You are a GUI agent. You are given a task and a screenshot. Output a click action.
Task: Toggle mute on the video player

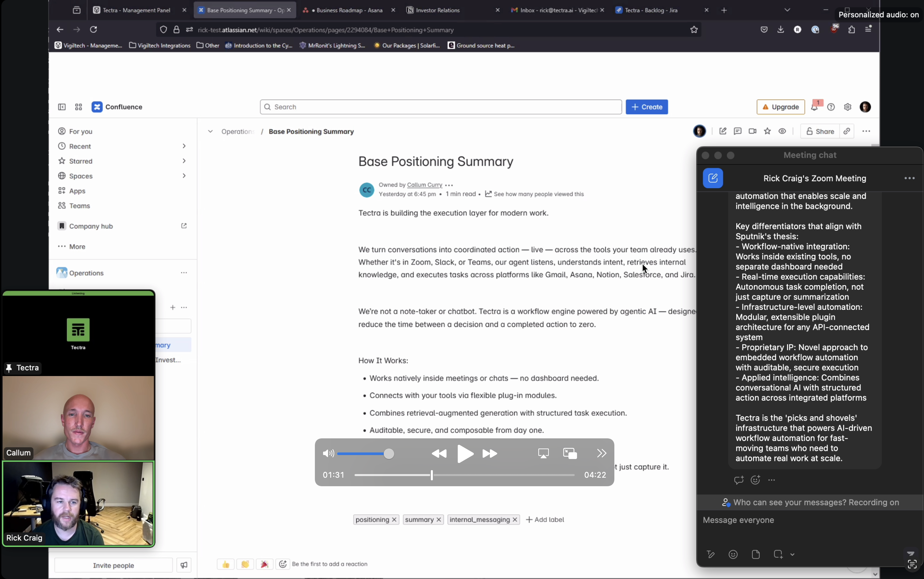tap(328, 453)
